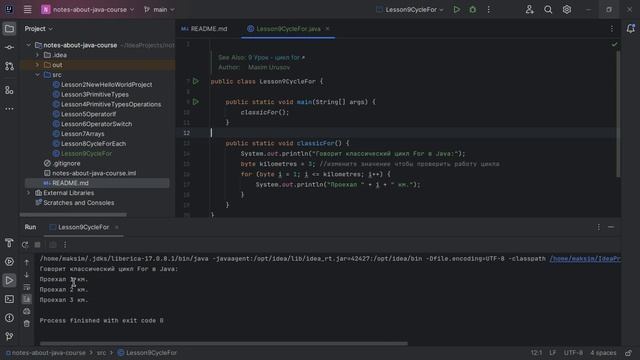Open the Git tool window

pos(9,336)
